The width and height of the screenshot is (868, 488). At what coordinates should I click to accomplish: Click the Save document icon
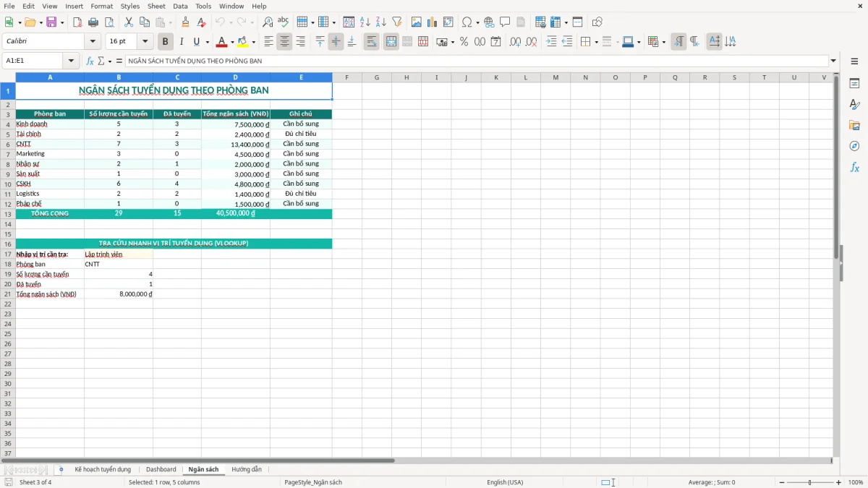pos(51,22)
